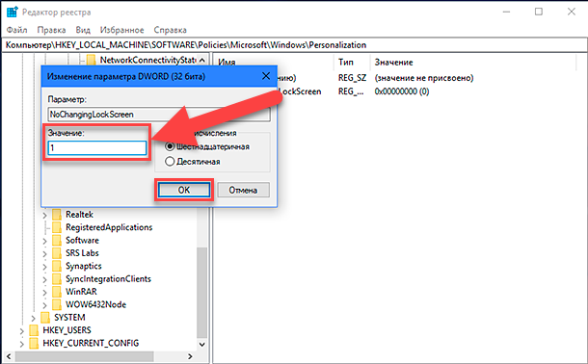Click the HKEY_USERS folder icon
588x364 pixels.
[34, 330]
